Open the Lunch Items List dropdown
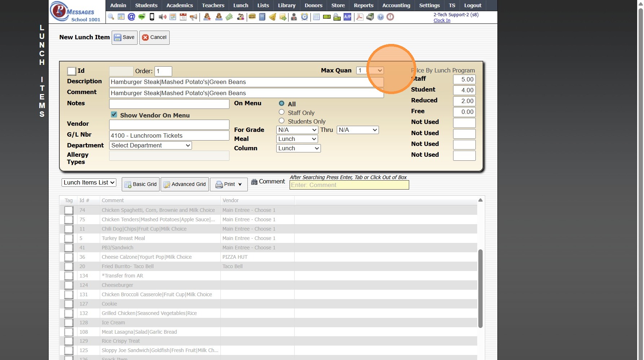 coord(89,182)
